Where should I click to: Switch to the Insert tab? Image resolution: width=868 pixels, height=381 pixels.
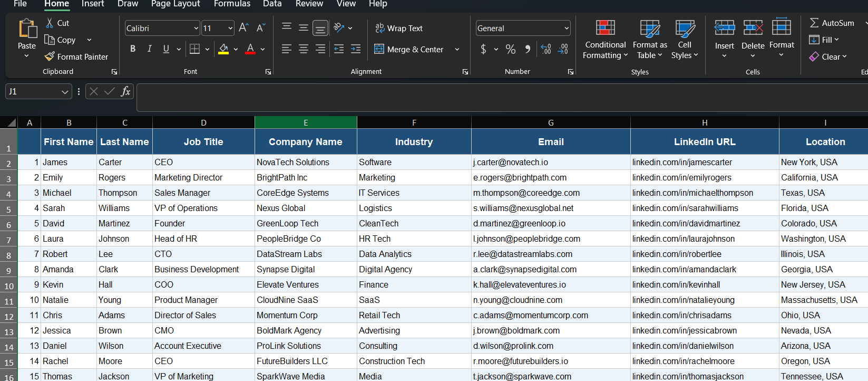[x=93, y=4]
